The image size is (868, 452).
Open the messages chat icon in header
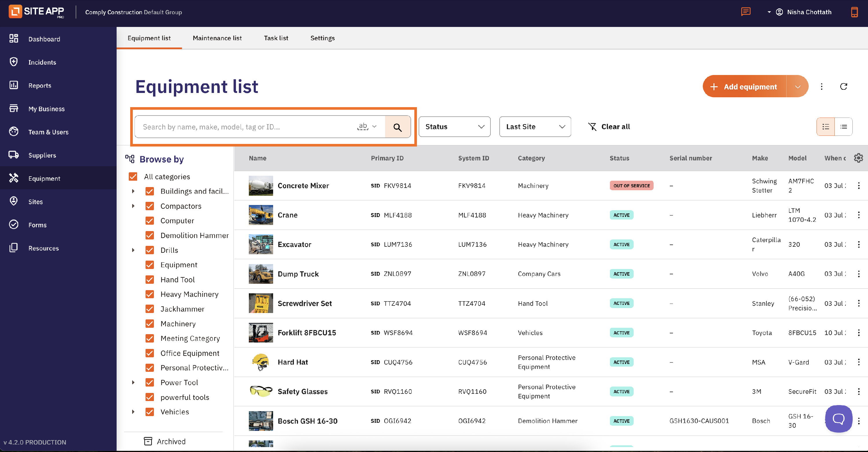coord(746,12)
